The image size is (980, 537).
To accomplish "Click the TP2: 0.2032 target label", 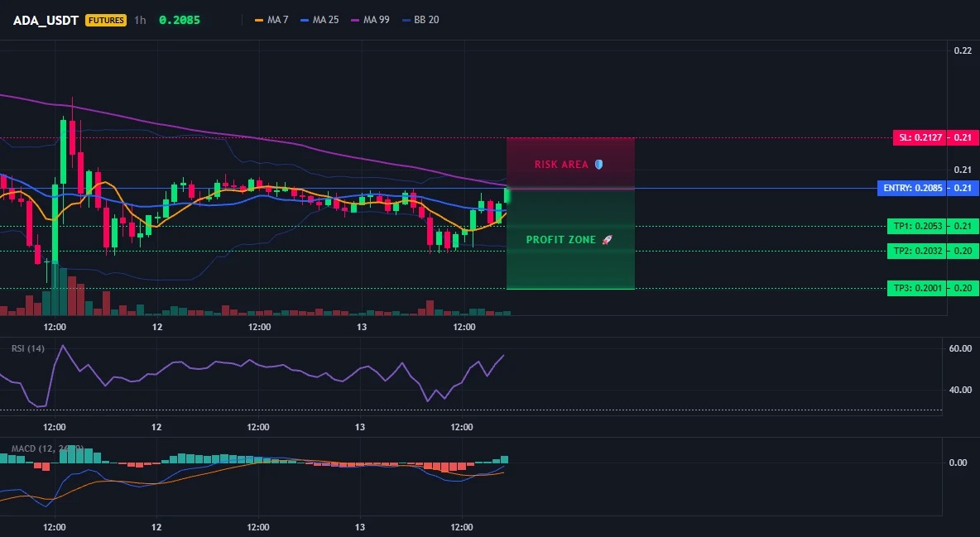I will (917, 251).
